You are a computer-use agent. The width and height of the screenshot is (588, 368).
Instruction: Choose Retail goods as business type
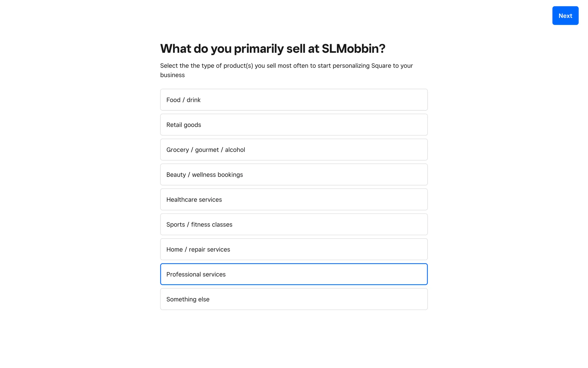(x=294, y=125)
